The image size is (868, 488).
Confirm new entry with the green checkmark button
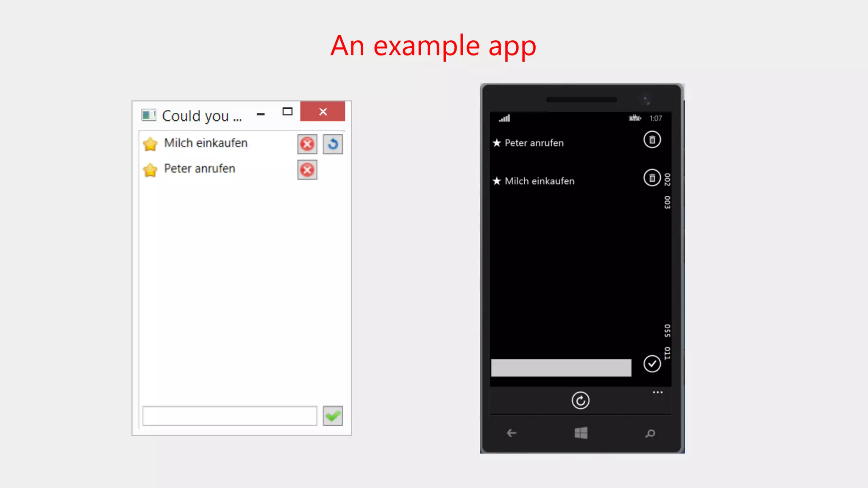point(333,416)
